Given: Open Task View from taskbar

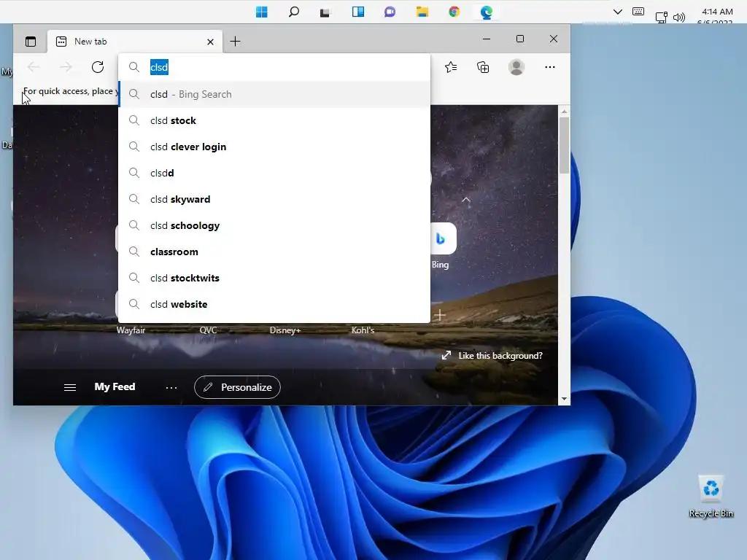Looking at the screenshot, I should point(325,12).
